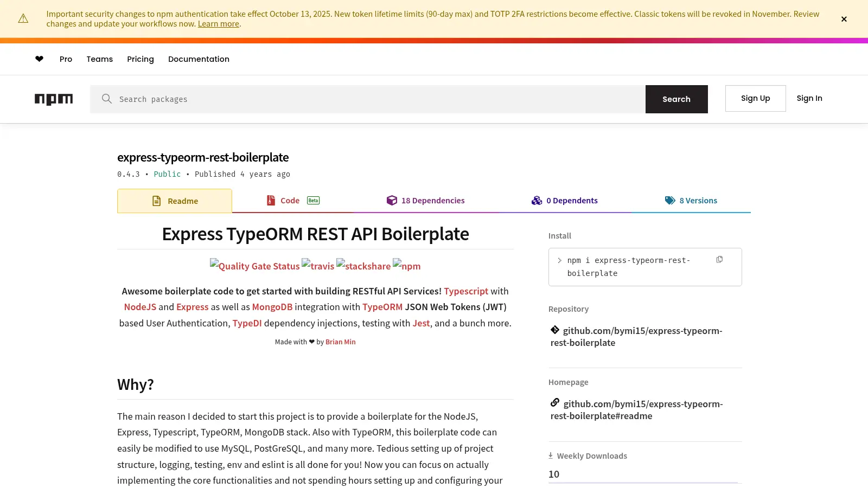Screen dimensions: 868x488
Task: Copy the npm install command icon
Action: pos(719,260)
